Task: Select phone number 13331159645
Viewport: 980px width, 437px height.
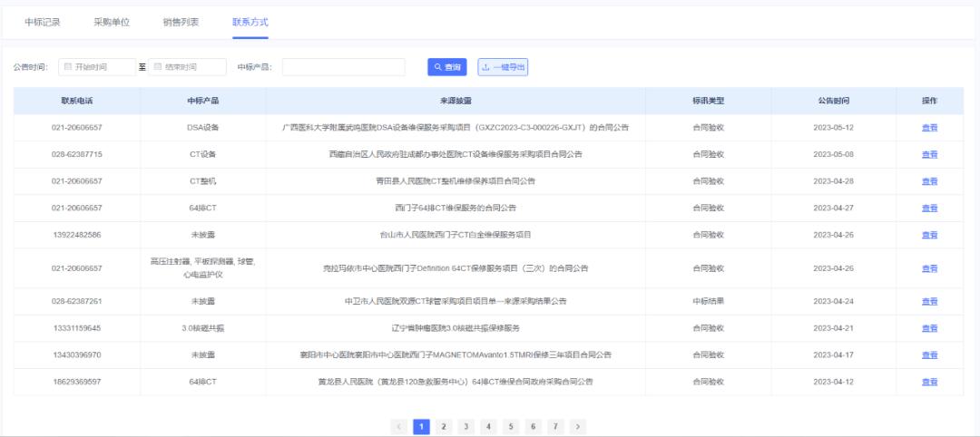Action: [x=77, y=328]
